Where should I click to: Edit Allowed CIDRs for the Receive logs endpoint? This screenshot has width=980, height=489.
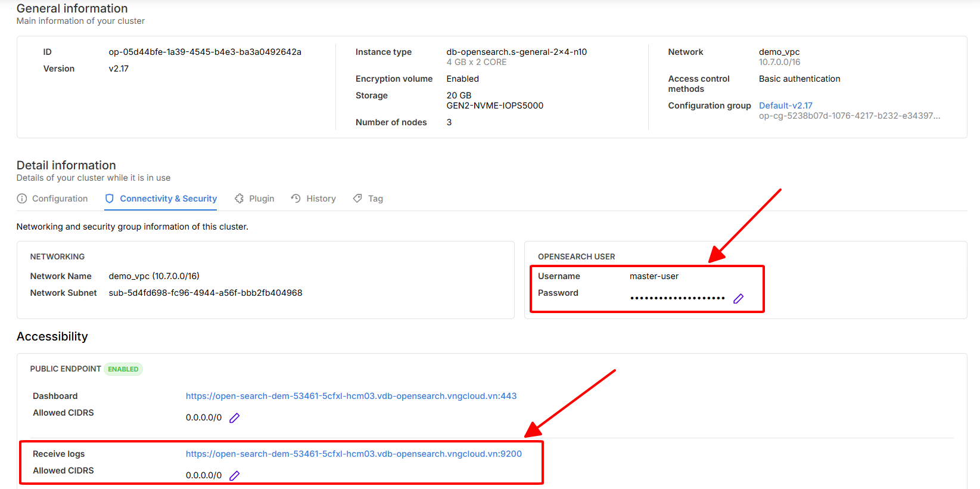click(234, 476)
